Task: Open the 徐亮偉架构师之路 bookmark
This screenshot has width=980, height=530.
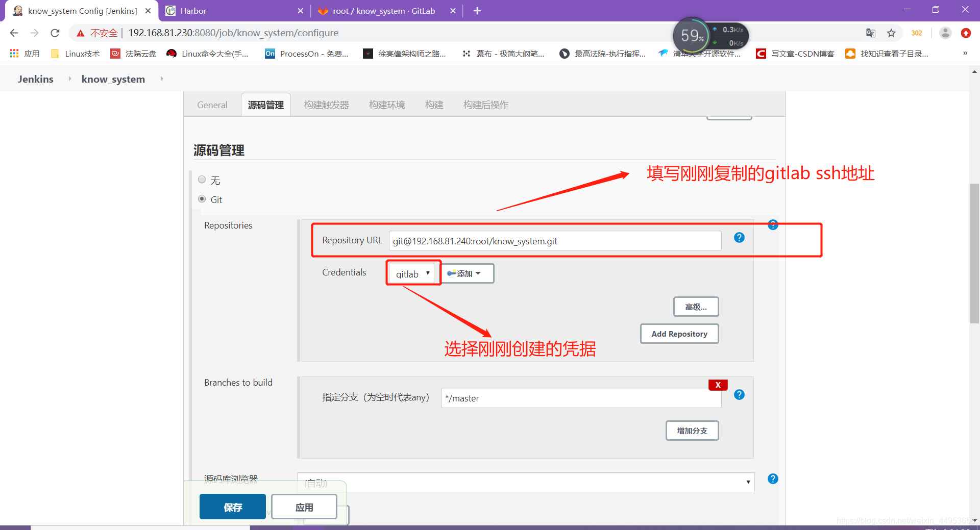Action: (x=404, y=54)
